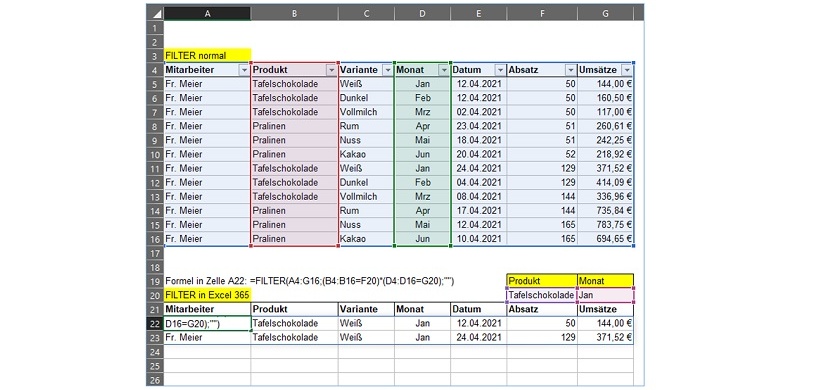Image resolution: width=820 pixels, height=390 pixels.
Task: Select cell 218,92 €
Action: pos(606,154)
